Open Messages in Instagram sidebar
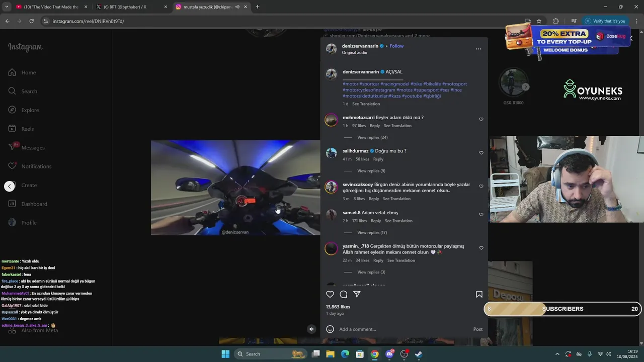The image size is (644, 362). (27, 147)
